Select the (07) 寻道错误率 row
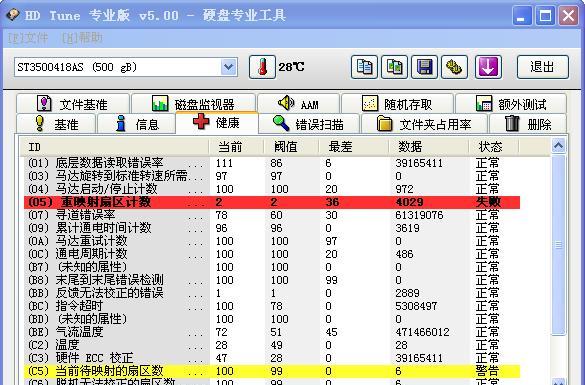 click(272, 215)
